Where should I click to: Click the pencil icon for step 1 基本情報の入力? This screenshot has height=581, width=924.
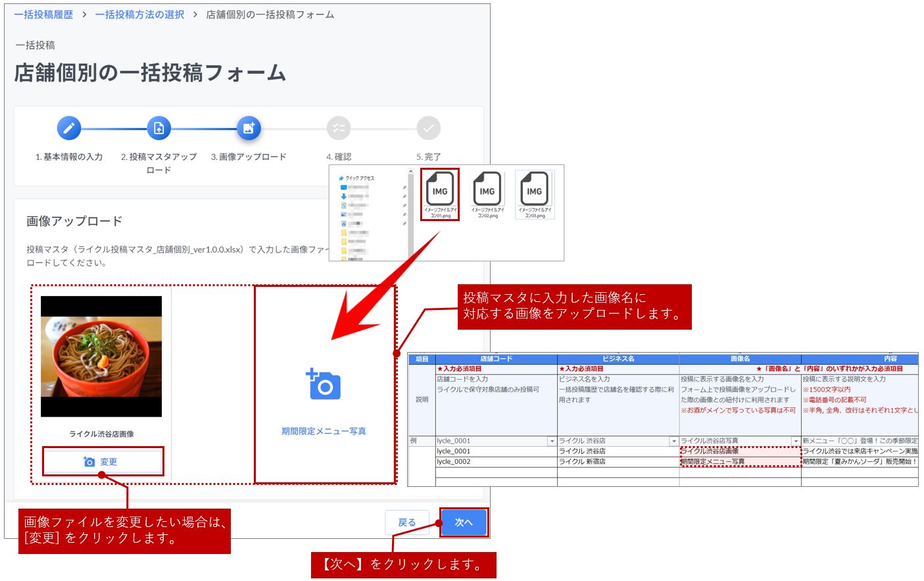click(69, 128)
